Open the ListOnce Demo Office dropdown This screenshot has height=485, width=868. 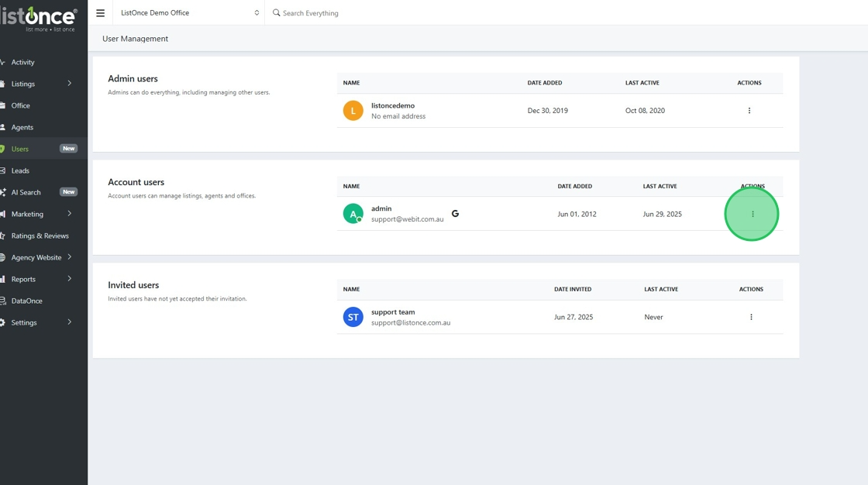pos(189,13)
